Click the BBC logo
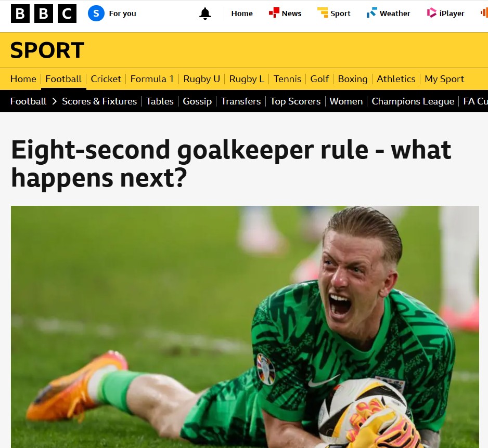488x448 pixels. 44,14
